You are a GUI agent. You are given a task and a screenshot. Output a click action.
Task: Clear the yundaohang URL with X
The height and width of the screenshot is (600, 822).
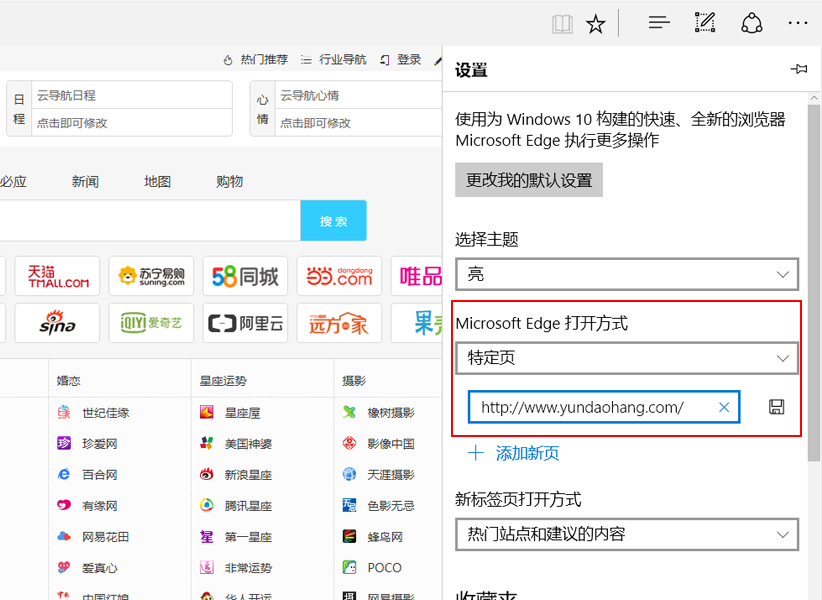[x=724, y=407]
